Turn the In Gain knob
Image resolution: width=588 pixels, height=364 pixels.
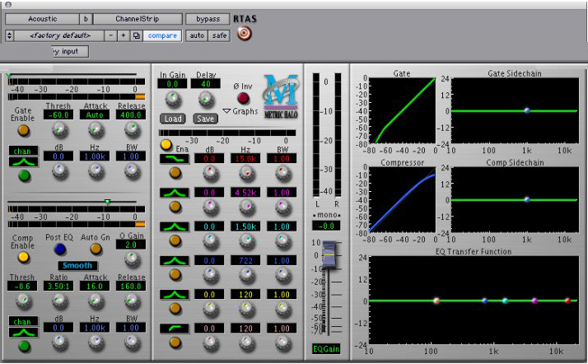(x=173, y=100)
